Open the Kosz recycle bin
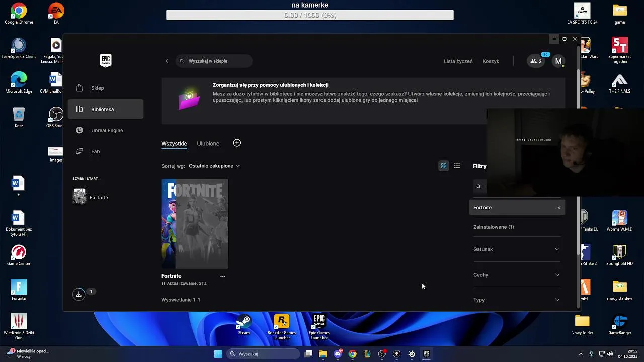This screenshot has height=362, width=644. pyautogui.click(x=19, y=117)
